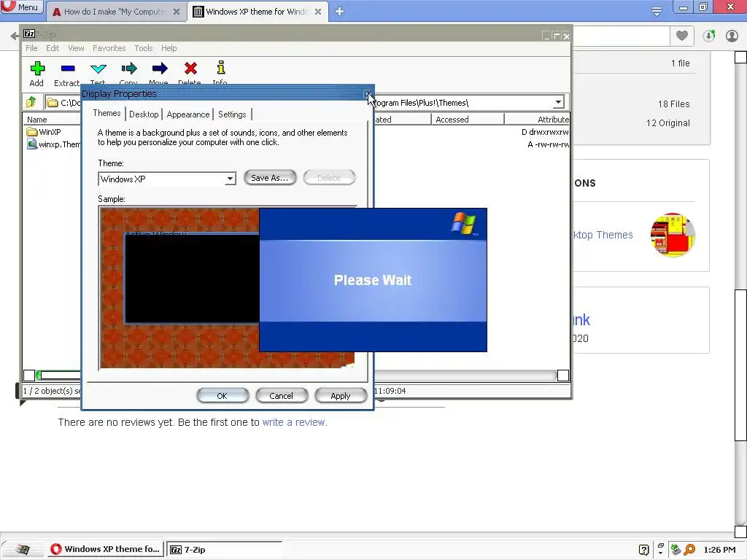The width and height of the screenshot is (747, 560).
Task: Click the Info icon in 7-Zip toolbar
Action: click(x=220, y=68)
